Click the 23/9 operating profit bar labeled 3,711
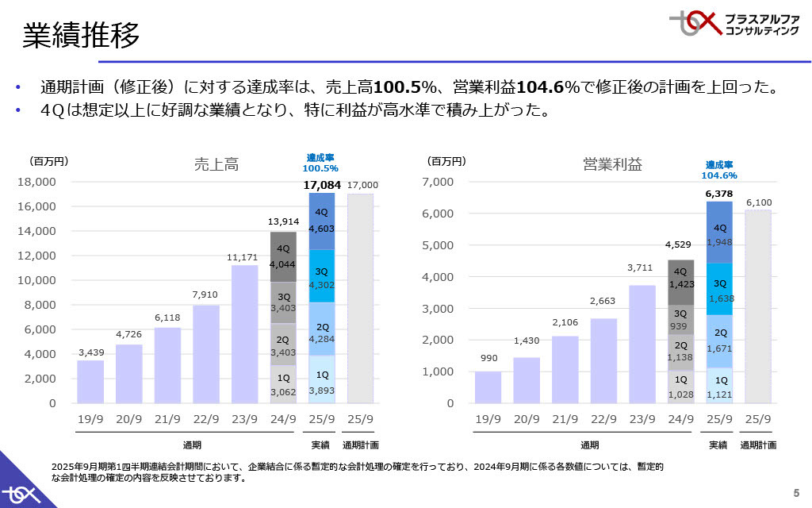Screen dimensions: 812x508 pyautogui.click(x=642, y=344)
